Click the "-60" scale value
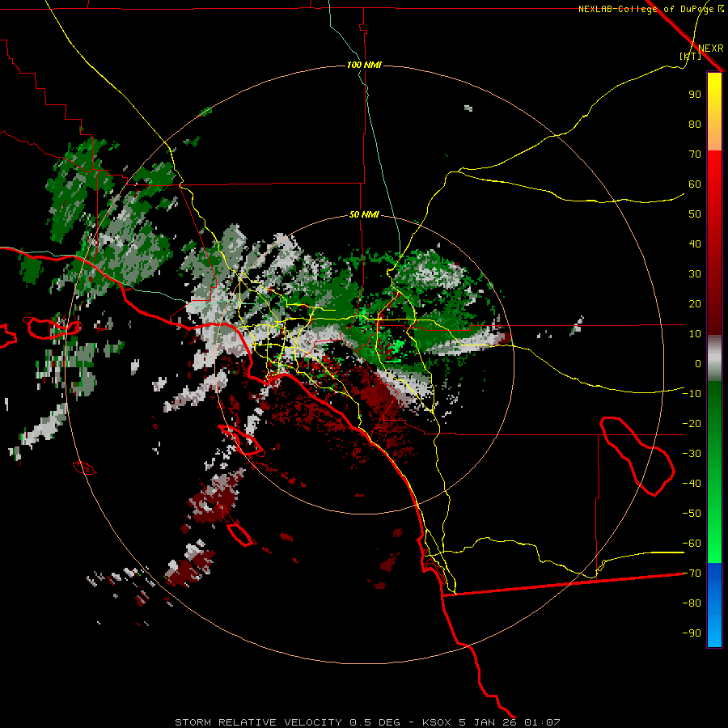 click(x=692, y=544)
